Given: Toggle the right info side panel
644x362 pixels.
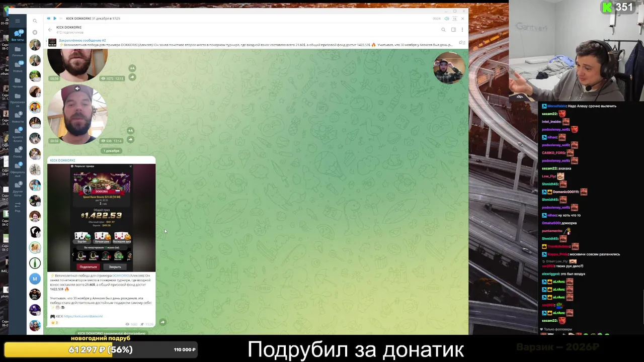Looking at the screenshot, I should point(453,30).
